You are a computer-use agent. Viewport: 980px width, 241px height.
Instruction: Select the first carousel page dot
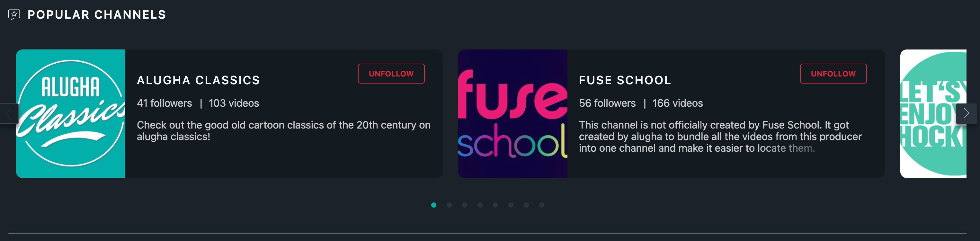434,205
